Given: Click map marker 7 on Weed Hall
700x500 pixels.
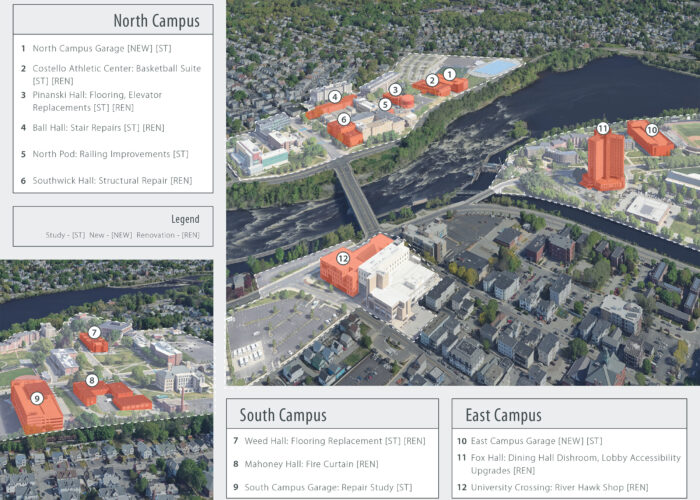Looking at the screenshot, I should 94,332.
